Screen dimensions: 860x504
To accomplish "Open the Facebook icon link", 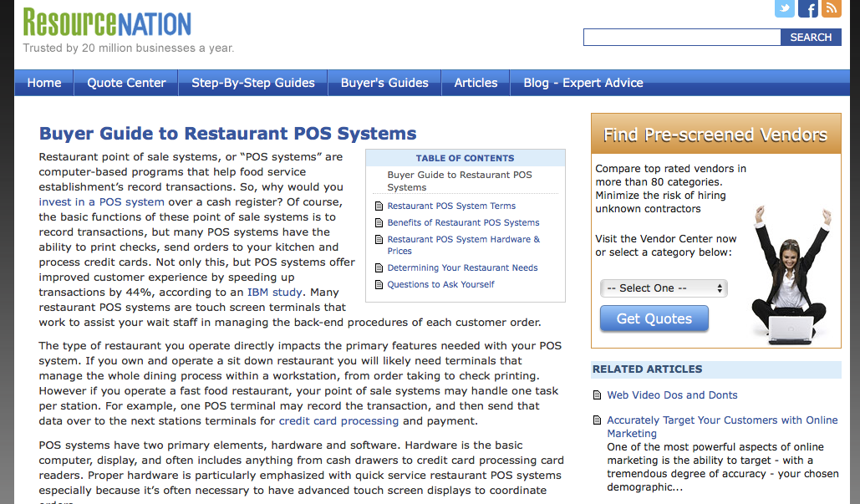I will [x=808, y=8].
